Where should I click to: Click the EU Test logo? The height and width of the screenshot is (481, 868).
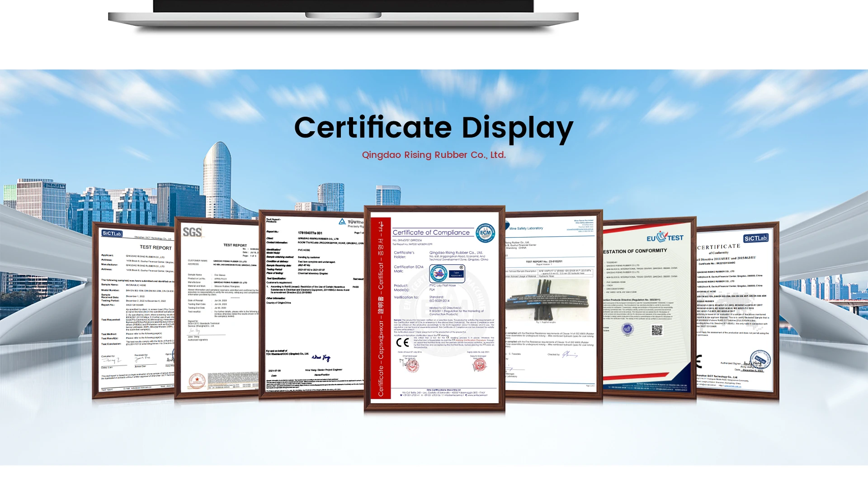pos(665,238)
